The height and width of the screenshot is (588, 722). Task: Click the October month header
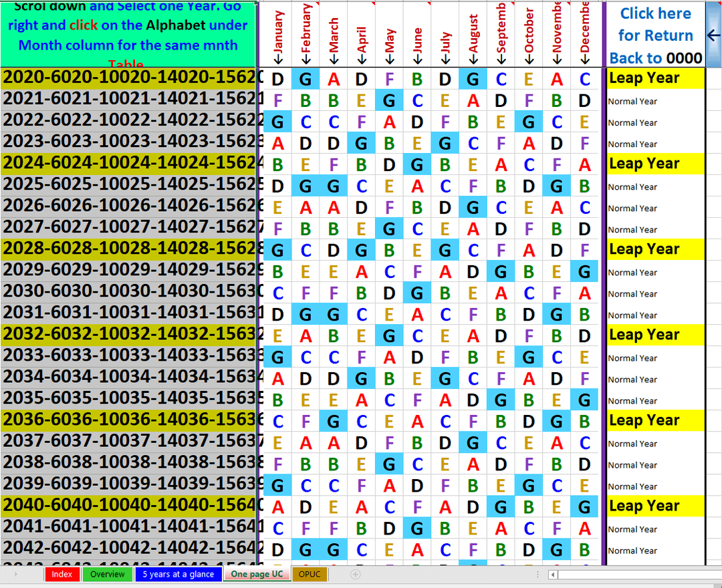coord(529,35)
